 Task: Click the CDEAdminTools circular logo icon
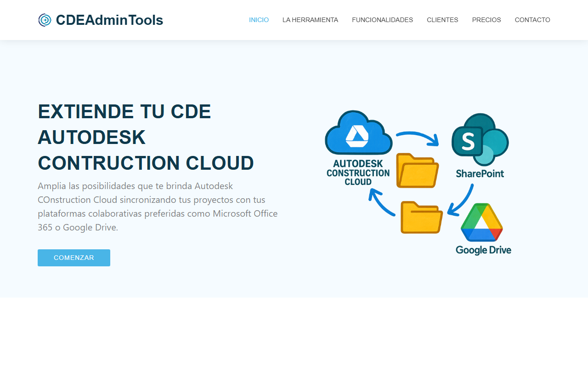(x=45, y=20)
